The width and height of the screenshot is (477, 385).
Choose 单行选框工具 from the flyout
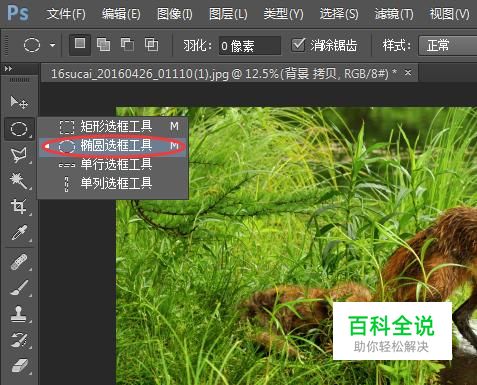[x=113, y=165]
